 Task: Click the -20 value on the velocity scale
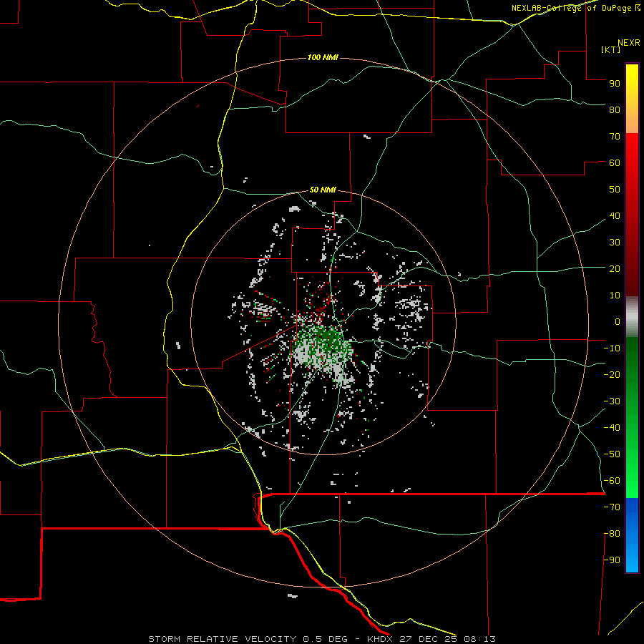click(x=612, y=374)
